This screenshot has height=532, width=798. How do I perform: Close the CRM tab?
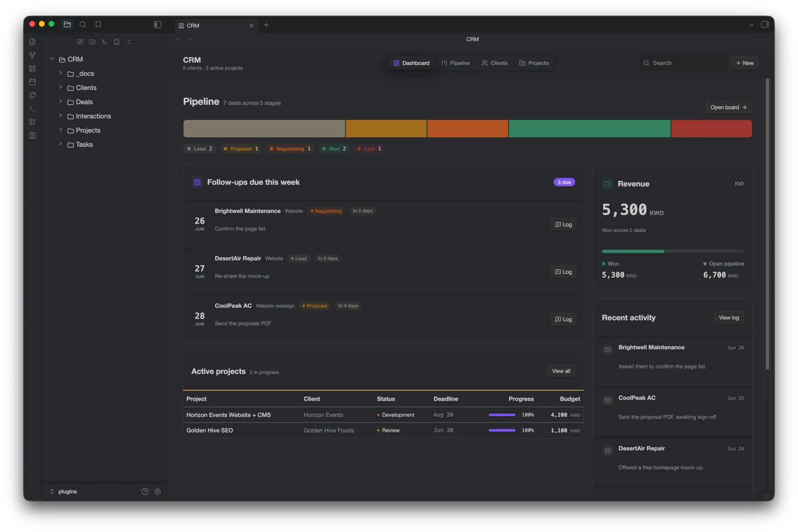coord(251,25)
